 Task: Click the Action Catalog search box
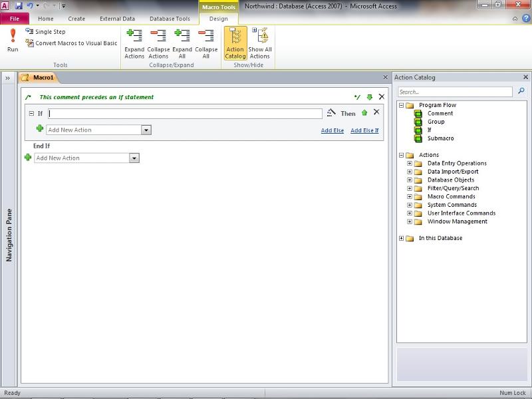point(455,92)
